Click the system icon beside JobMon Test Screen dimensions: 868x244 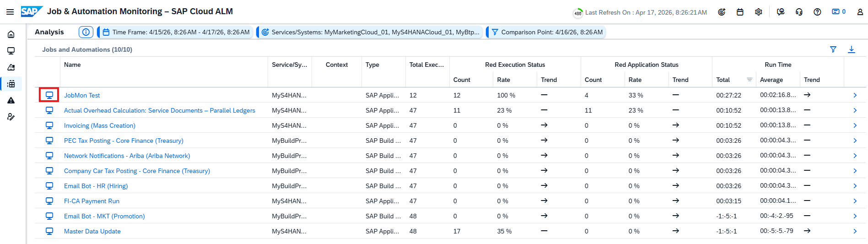[x=49, y=95]
